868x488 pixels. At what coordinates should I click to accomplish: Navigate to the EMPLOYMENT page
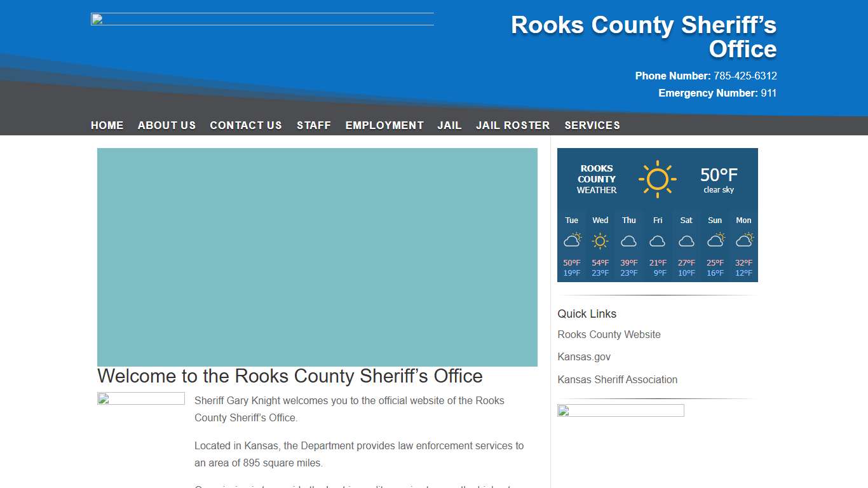(x=384, y=125)
